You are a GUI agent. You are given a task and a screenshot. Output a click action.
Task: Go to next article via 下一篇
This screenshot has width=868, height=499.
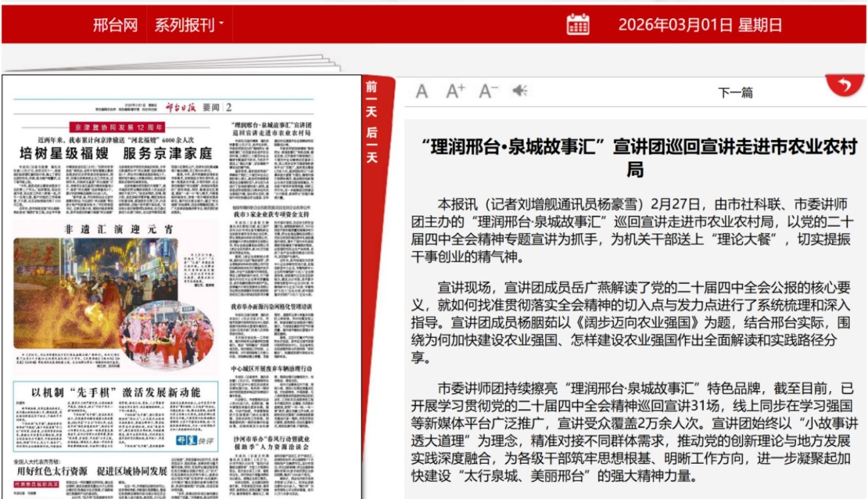pos(735,93)
